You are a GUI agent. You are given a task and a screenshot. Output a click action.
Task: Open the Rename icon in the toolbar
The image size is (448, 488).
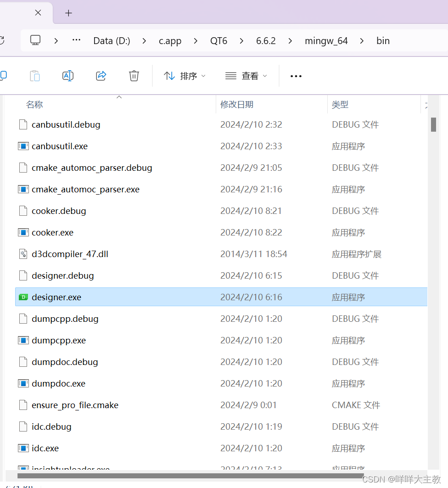coord(68,76)
